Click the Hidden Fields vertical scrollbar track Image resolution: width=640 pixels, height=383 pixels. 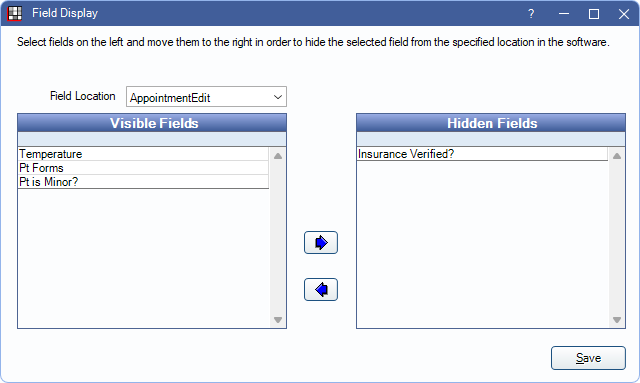617,238
